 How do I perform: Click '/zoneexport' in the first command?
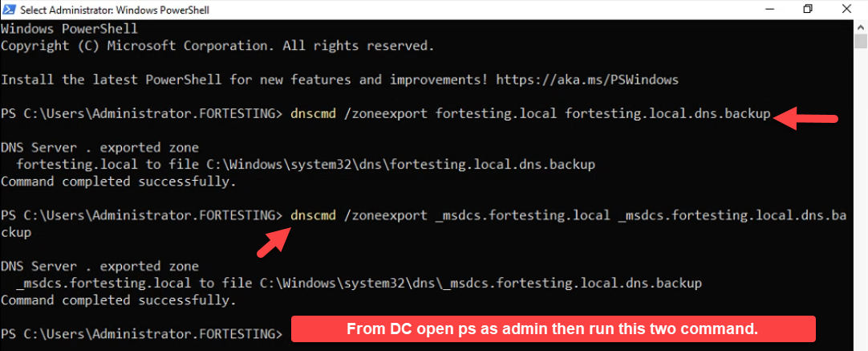click(x=385, y=114)
